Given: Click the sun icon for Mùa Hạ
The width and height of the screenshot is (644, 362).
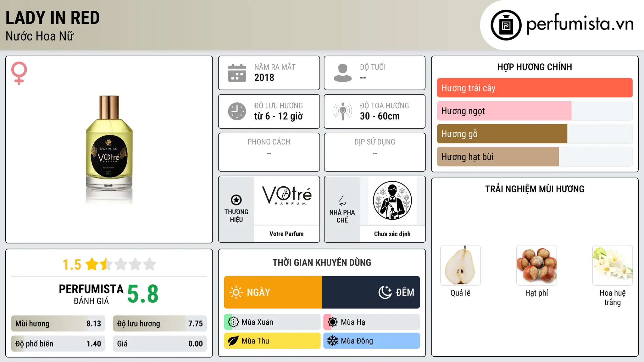Looking at the screenshot, I should tap(332, 322).
